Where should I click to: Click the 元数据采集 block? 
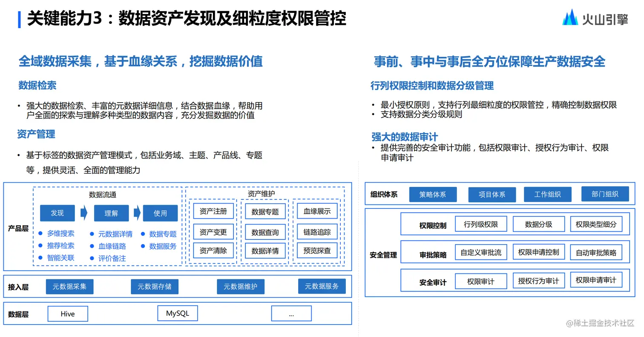click(x=69, y=287)
